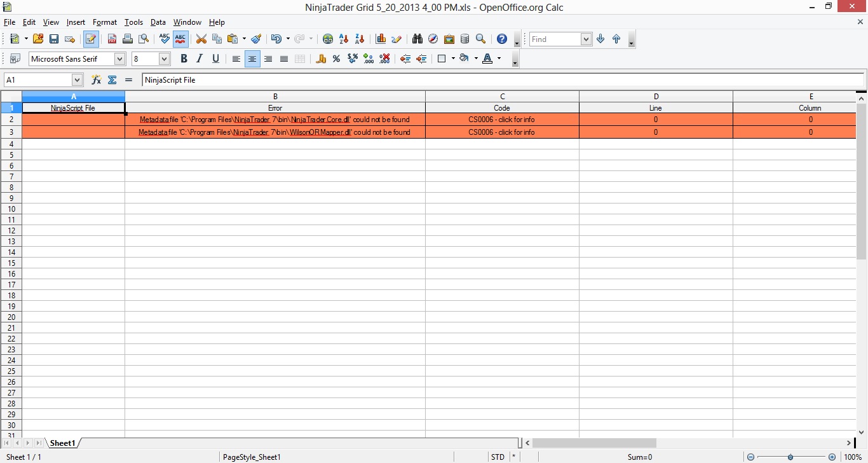Undo the last action
Image resolution: width=868 pixels, height=463 pixels.
pyautogui.click(x=276, y=39)
